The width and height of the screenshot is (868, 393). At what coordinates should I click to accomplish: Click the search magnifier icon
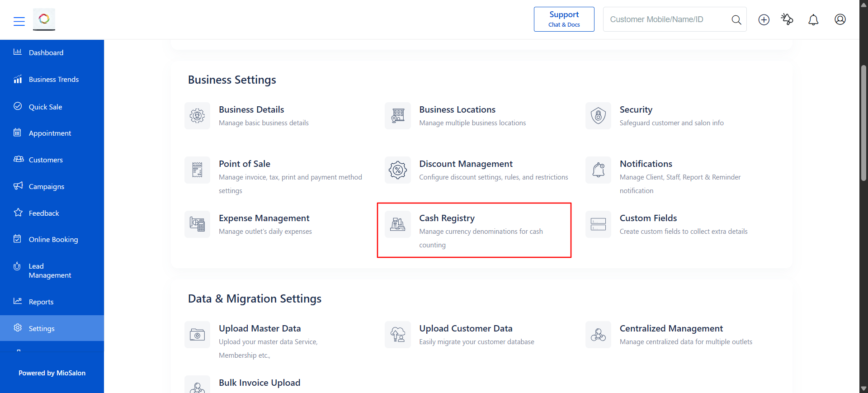736,19
